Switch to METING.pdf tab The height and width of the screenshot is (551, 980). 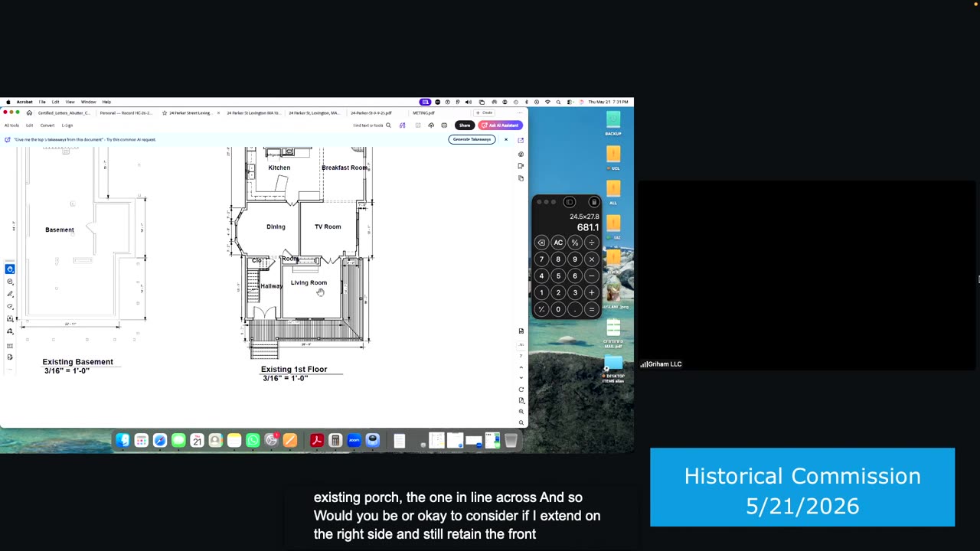pos(423,112)
